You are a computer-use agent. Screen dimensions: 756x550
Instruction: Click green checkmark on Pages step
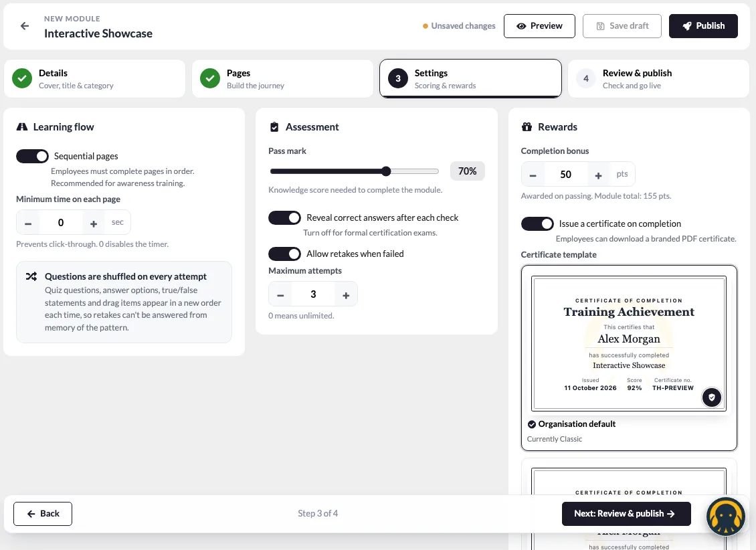[x=210, y=78]
